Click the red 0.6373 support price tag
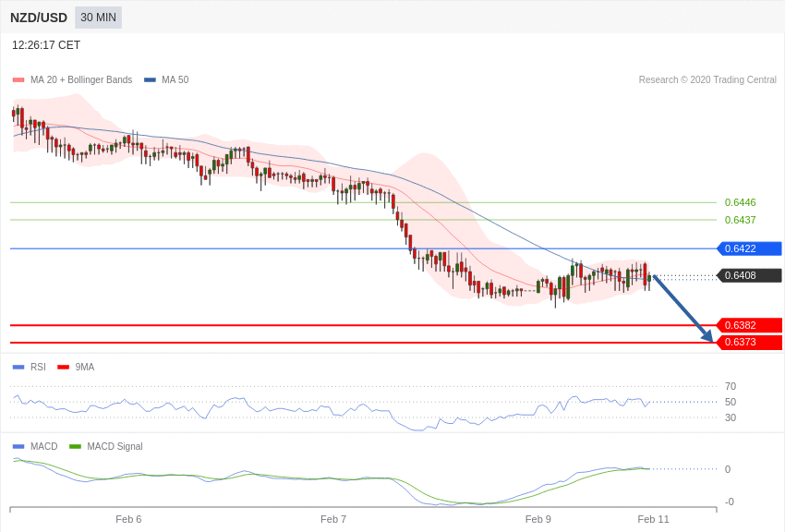The height and width of the screenshot is (532, 785). [x=750, y=343]
